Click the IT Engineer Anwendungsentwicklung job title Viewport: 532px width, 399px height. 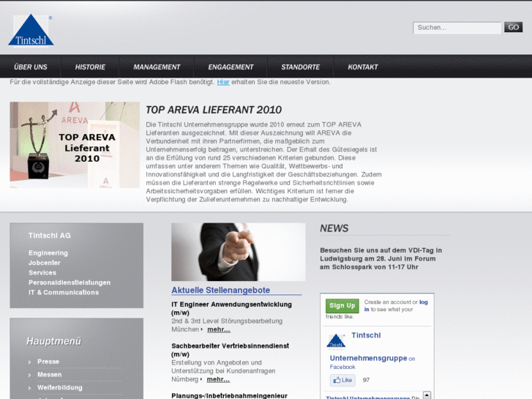(x=232, y=308)
